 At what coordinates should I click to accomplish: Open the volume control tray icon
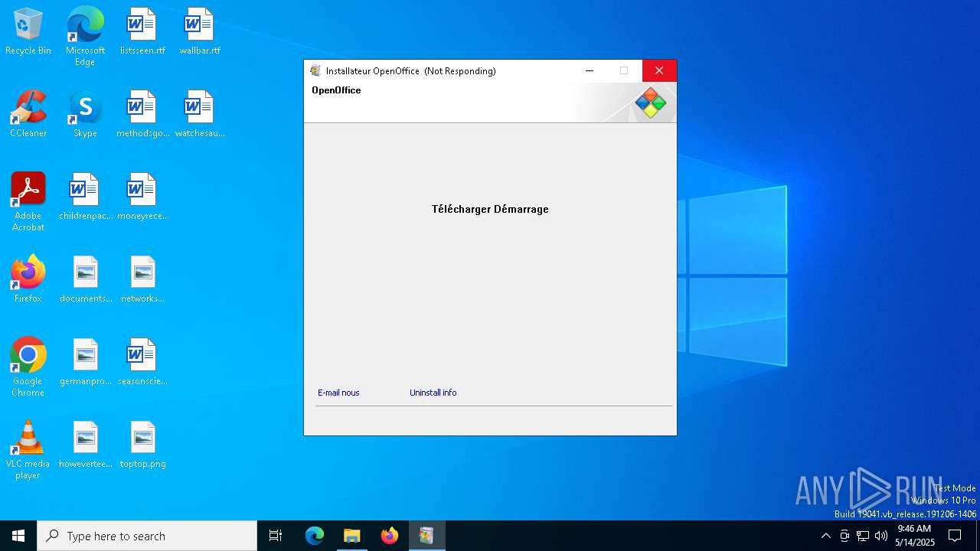point(881,536)
